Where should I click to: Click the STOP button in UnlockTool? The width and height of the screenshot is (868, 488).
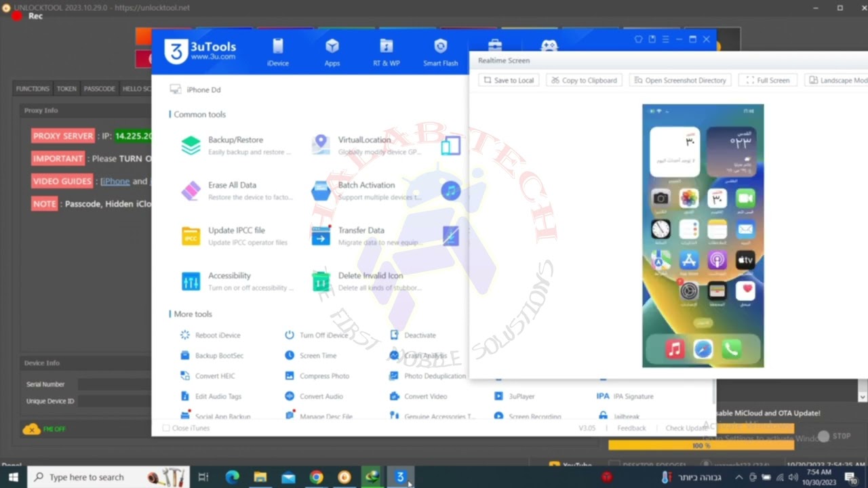coord(834,436)
